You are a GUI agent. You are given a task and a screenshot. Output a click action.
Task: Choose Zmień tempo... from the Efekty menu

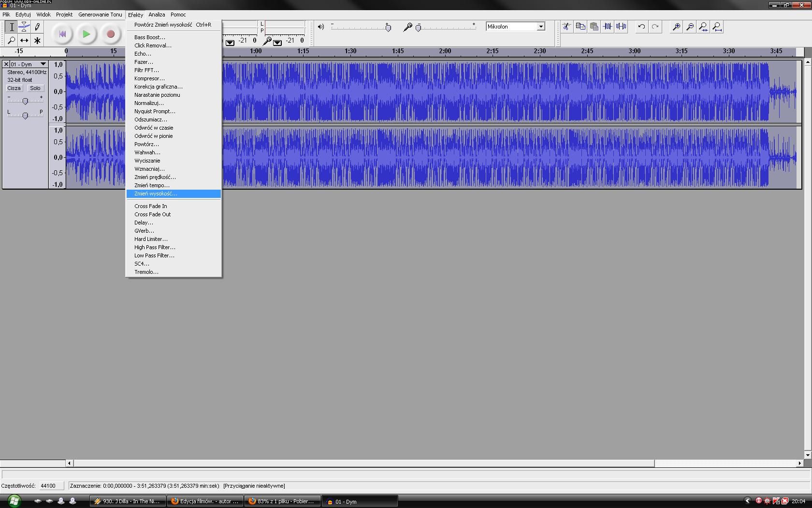click(x=152, y=185)
